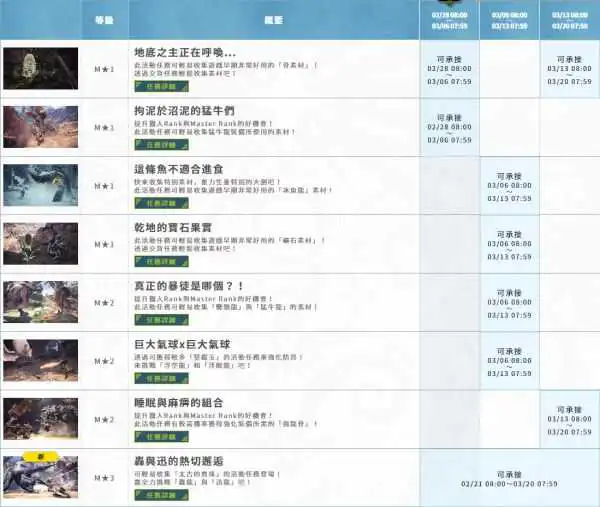Click thumbnail for 這條魚不適合進食 quest
The image size is (600, 507).
tap(39, 185)
